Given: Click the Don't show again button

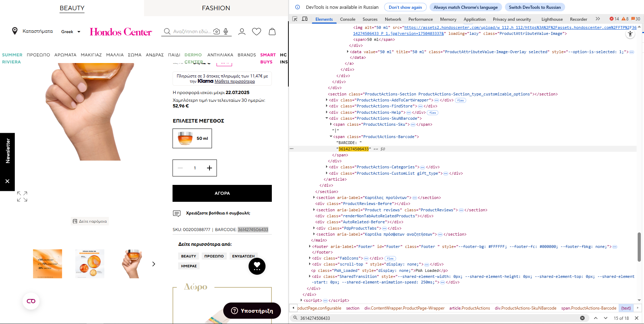Looking at the screenshot, I should pos(405,7).
